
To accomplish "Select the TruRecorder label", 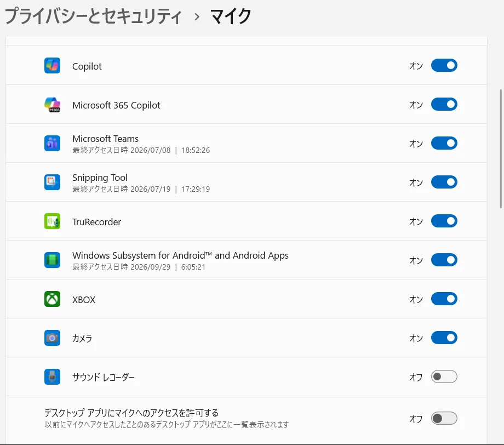I will tap(96, 222).
